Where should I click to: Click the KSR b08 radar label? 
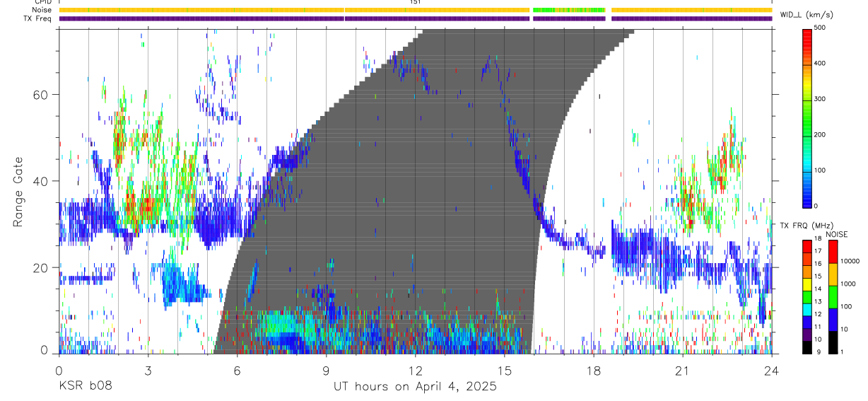coord(85,386)
